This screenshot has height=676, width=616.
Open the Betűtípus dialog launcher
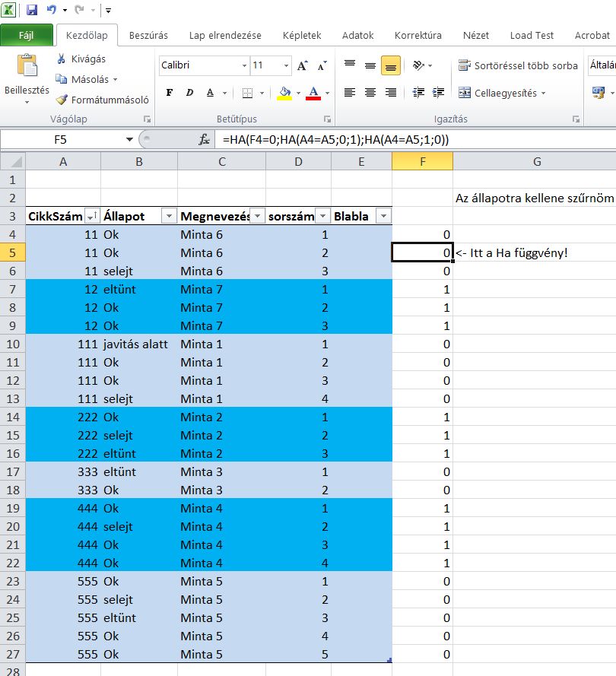coord(328,119)
